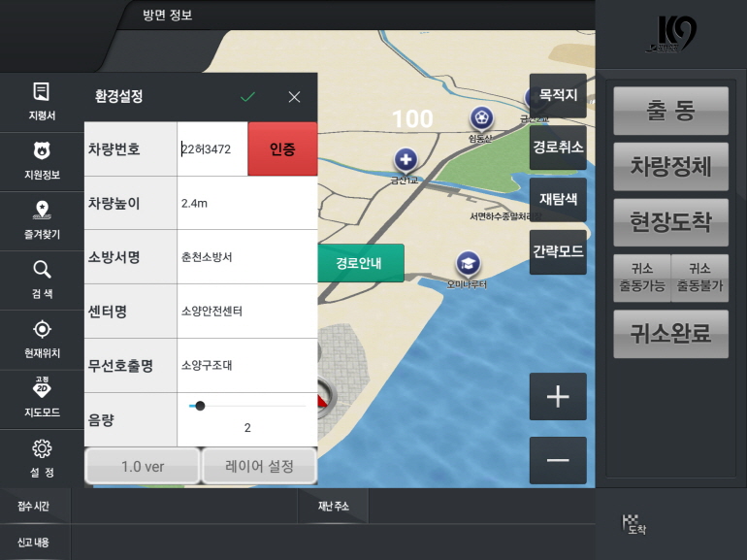Zoom in map with plus button
The height and width of the screenshot is (560, 747).
coord(558,397)
